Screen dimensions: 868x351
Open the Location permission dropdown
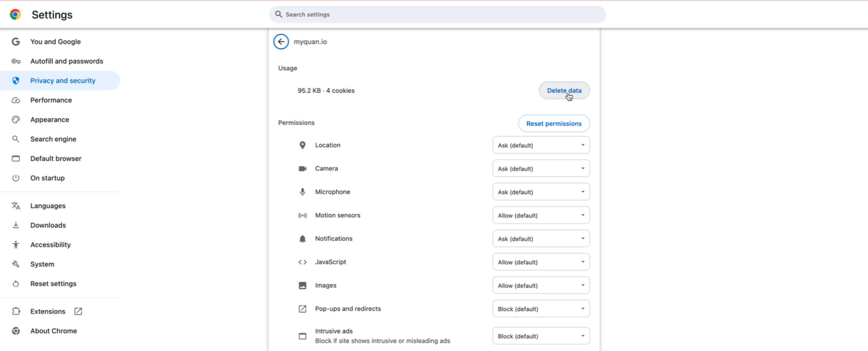(541, 145)
